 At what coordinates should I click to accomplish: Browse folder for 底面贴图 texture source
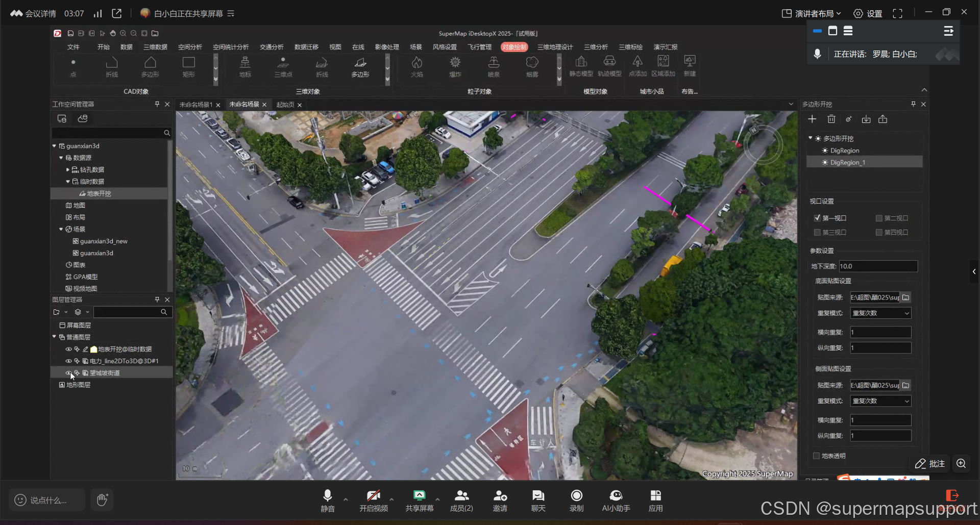coord(906,297)
